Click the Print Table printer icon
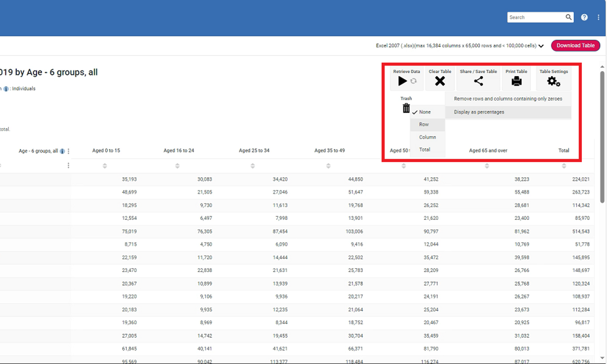The width and height of the screenshot is (607, 364). pyautogui.click(x=516, y=81)
